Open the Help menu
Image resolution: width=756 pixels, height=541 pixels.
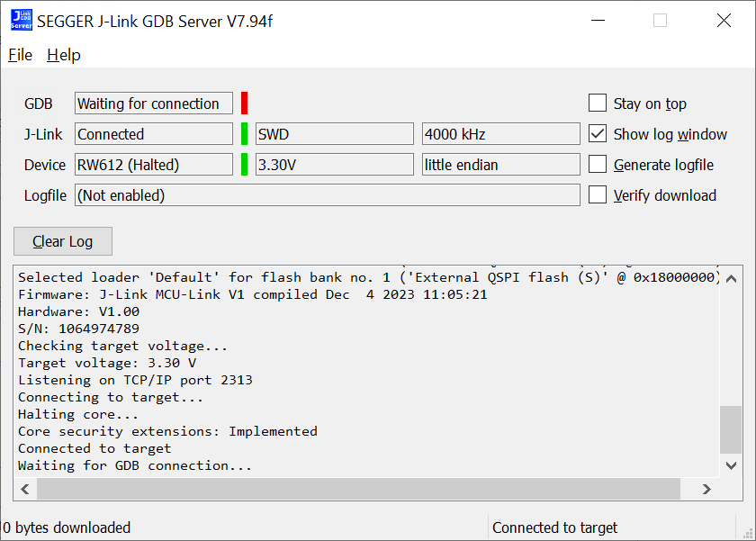point(64,55)
